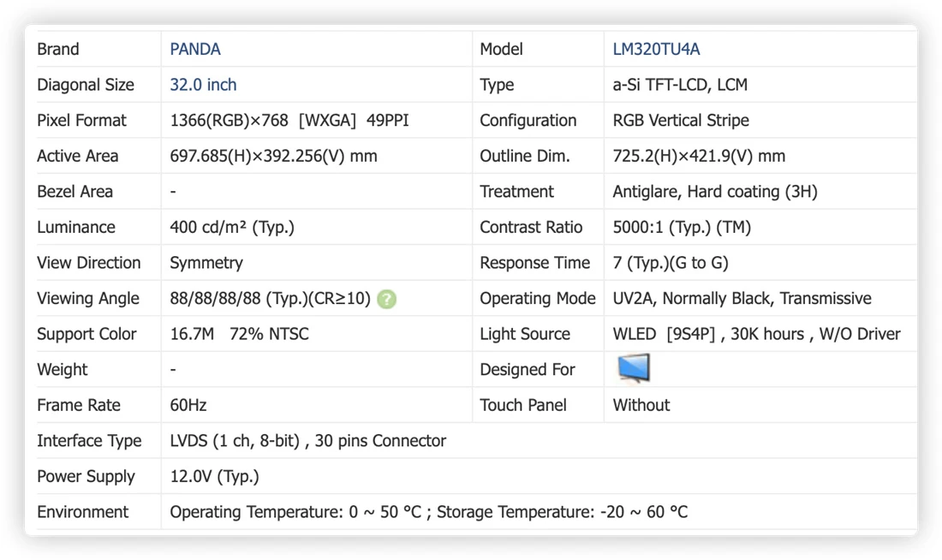Click the 400 cd/m² (Typ.) luminance value
The image size is (942, 560).
pyautogui.click(x=232, y=227)
